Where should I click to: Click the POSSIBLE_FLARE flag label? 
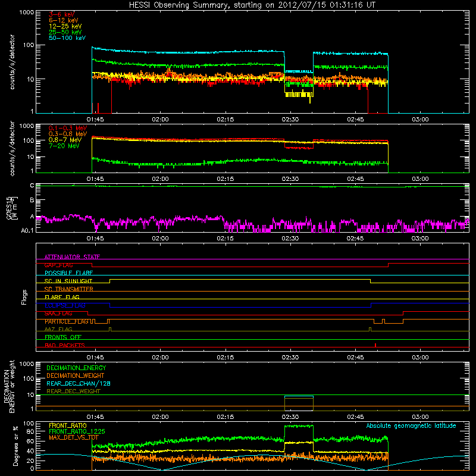(x=68, y=273)
